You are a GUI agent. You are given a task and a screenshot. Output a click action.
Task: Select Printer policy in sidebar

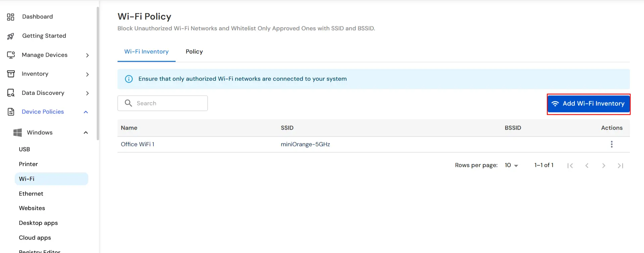coord(28,164)
